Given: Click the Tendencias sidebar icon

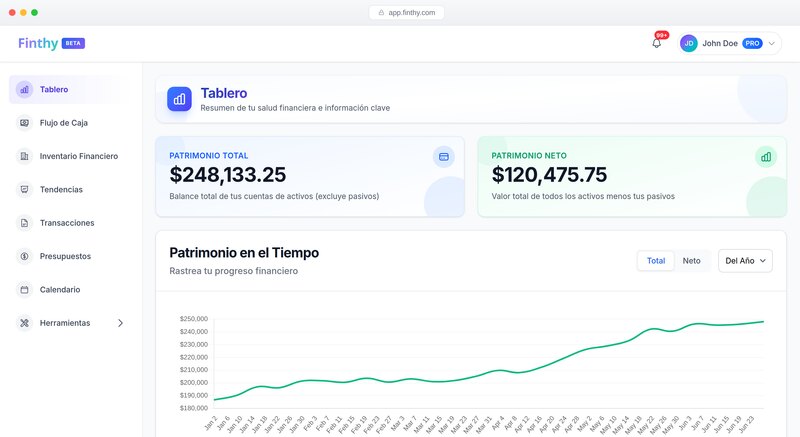Looking at the screenshot, I should tap(24, 190).
